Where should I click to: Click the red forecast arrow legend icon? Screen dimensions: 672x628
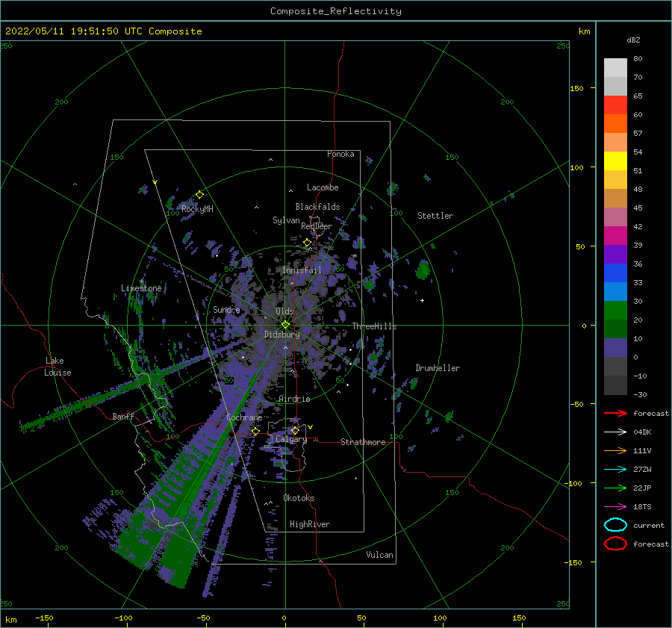point(615,413)
